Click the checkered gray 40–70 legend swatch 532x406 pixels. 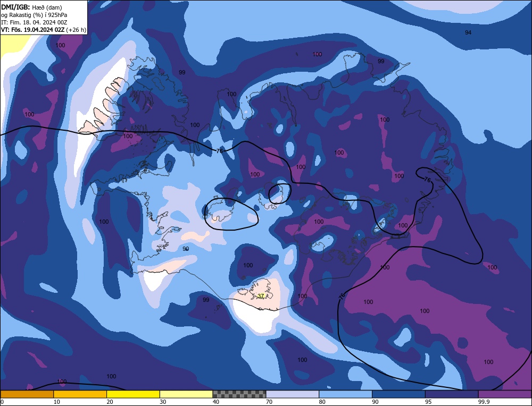tap(239, 394)
